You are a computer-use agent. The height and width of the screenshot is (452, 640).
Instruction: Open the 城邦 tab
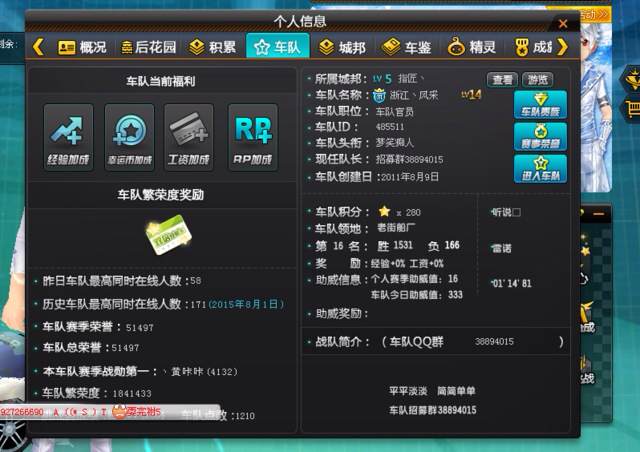point(342,47)
